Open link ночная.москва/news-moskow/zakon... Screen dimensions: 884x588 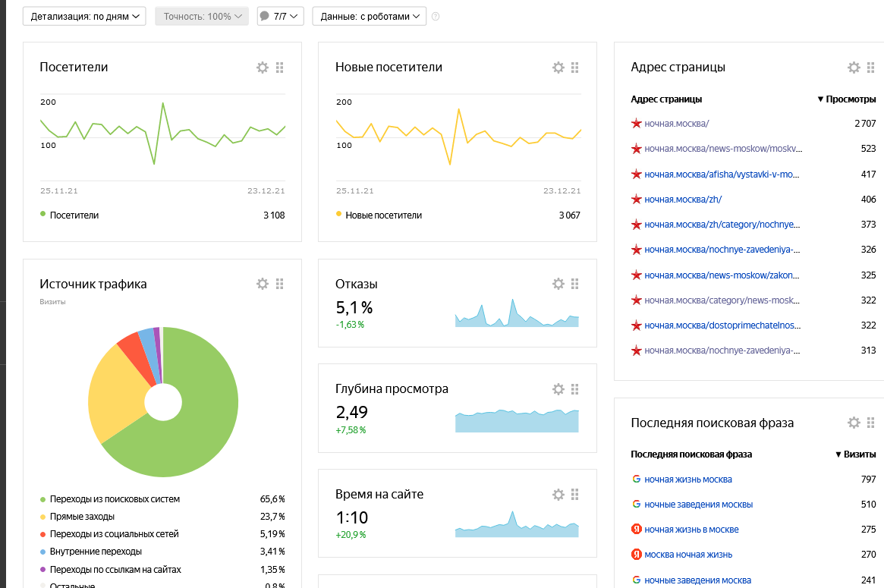pyautogui.click(x=722, y=275)
